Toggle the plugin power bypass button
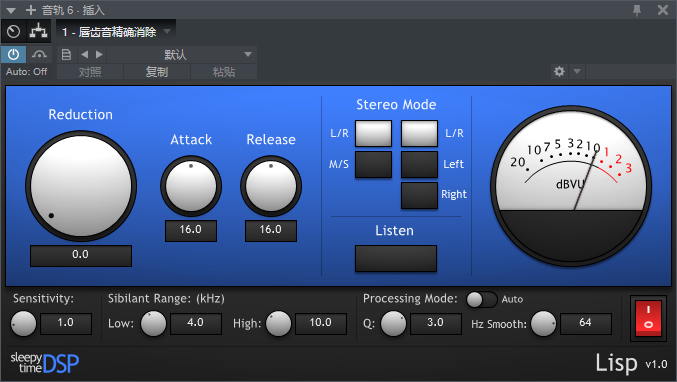 (x=13, y=55)
